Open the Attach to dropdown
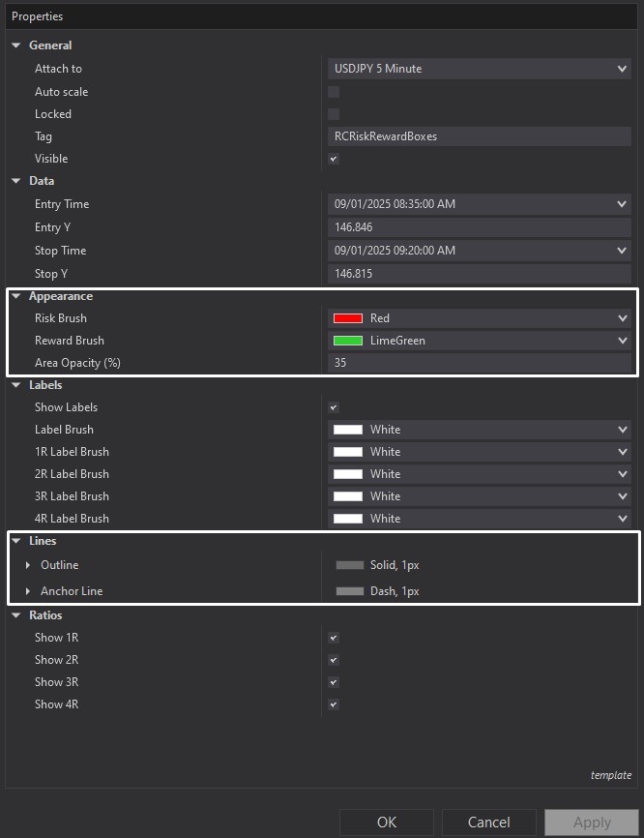The width and height of the screenshot is (644, 838). click(624, 69)
